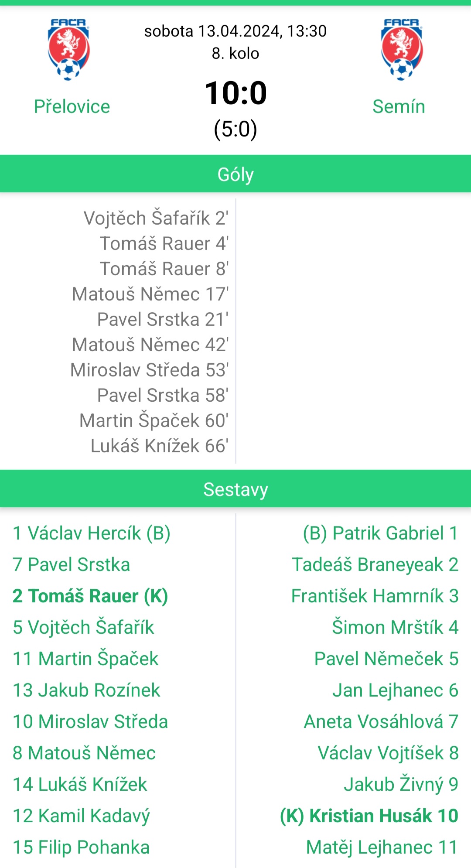Select Aneta Vosáhlová in Semín's lineup
Image resolution: width=471 pixels, height=868 pixels.
[381, 721]
